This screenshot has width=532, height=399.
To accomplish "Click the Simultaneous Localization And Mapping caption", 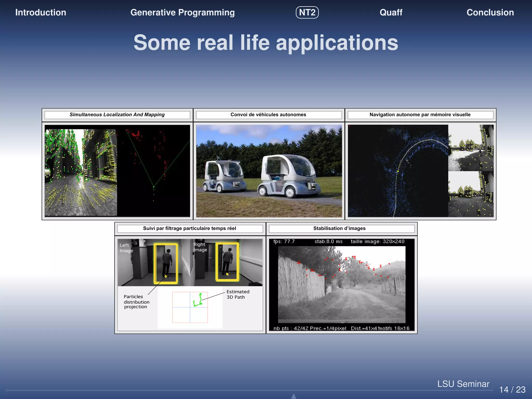I will (x=117, y=115).
